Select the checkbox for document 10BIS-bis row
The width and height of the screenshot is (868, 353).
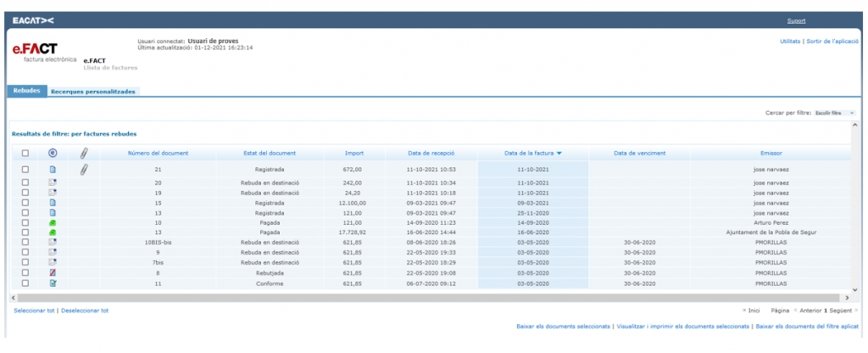[25, 243]
